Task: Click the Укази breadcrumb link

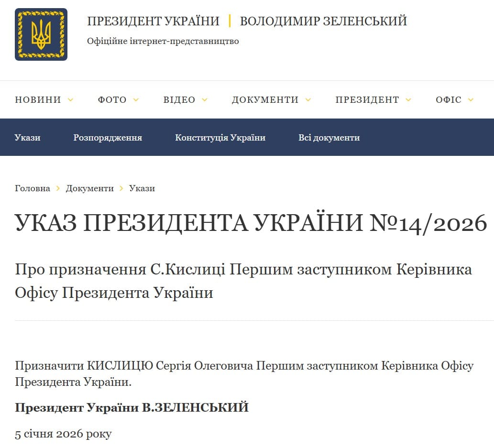Action: click(142, 188)
